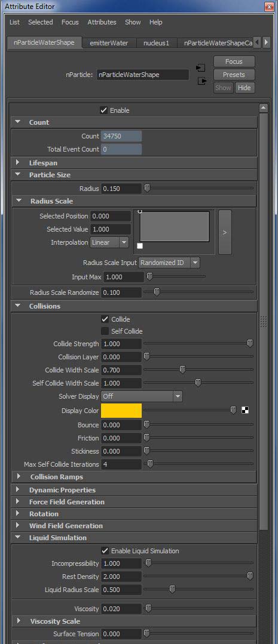Click the Radius slider handle
Viewport: 278px width, 644px height.
147,188
